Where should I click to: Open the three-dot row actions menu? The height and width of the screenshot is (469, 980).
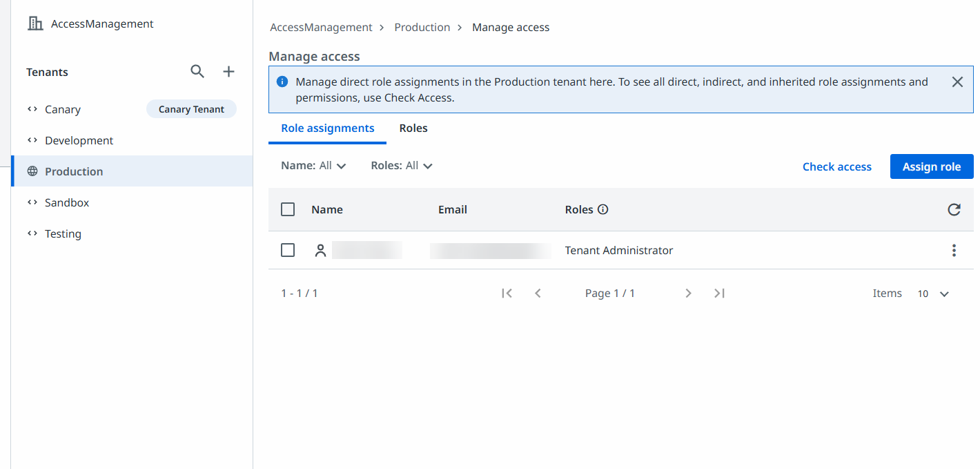(x=954, y=251)
